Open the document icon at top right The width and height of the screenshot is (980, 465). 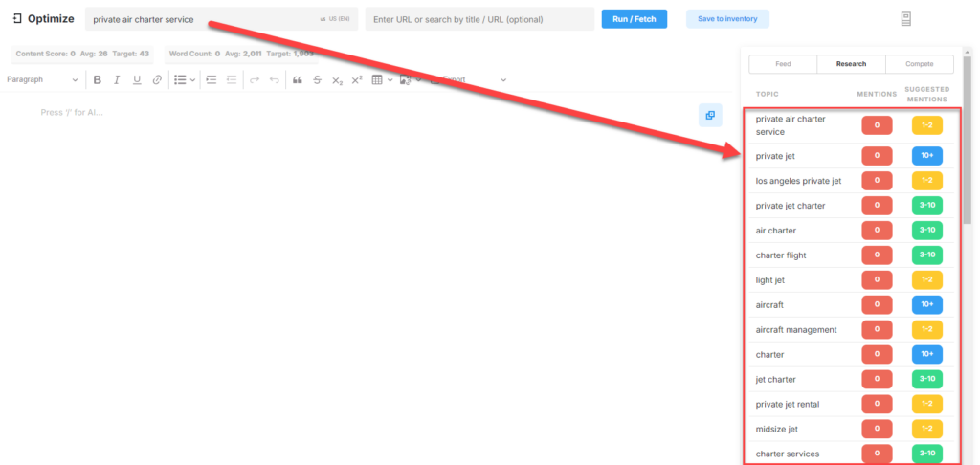(906, 19)
